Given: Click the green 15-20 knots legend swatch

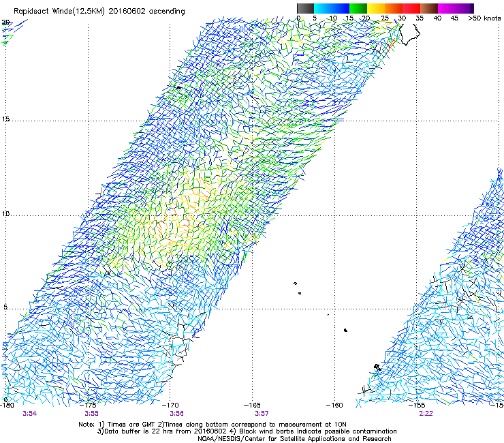Looking at the screenshot, I should 358,8.
